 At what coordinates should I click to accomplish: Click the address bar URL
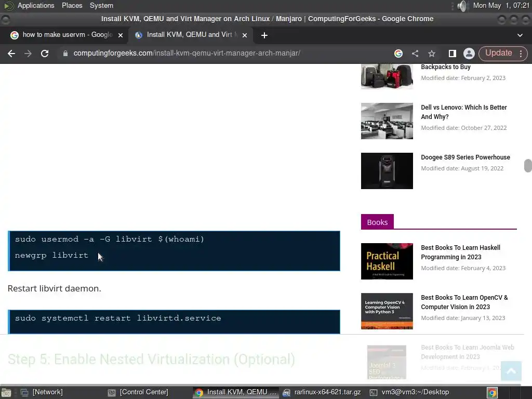point(187,54)
